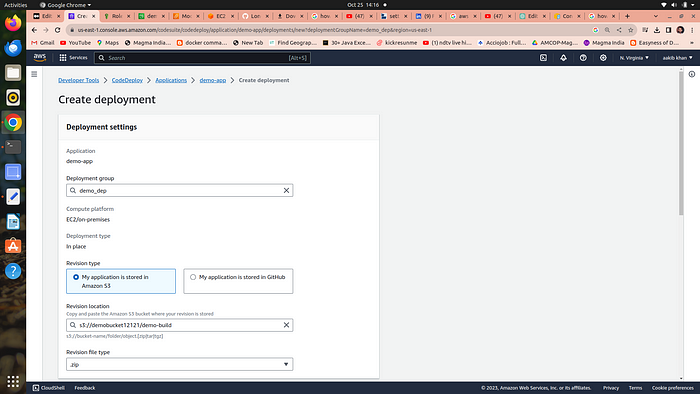Open Activities overview
Image resolution: width=700 pixels, height=394 pixels.
coord(16,5)
